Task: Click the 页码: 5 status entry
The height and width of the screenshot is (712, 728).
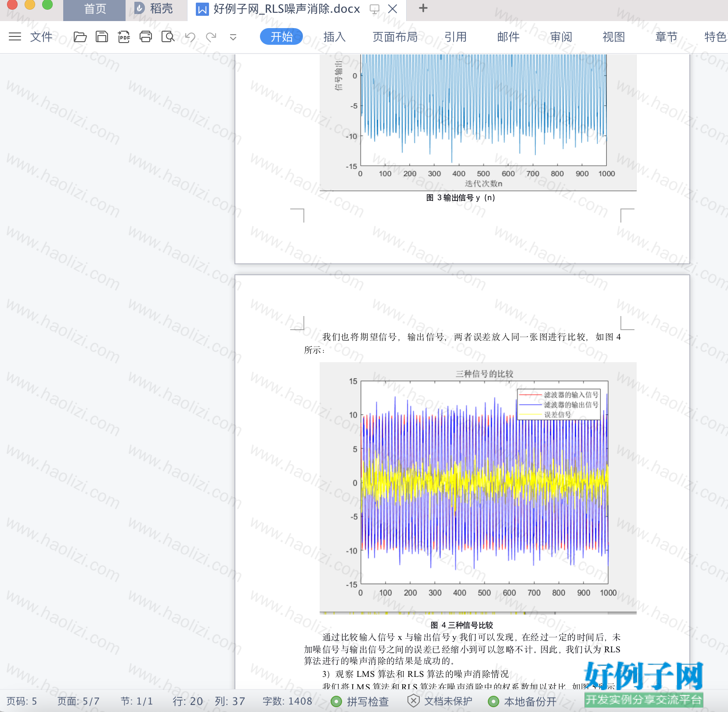Action: [22, 701]
